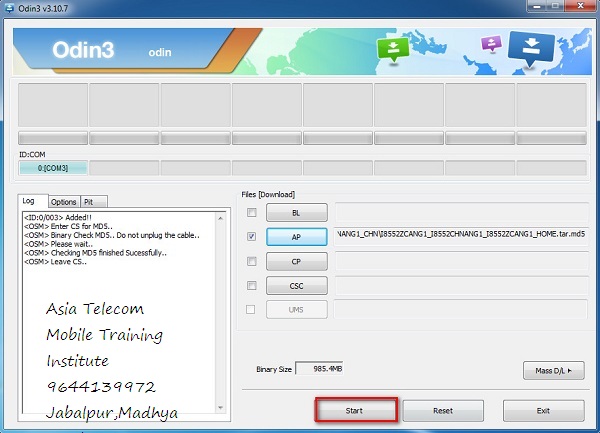
Task: Exit the Odin application
Action: [x=543, y=411]
